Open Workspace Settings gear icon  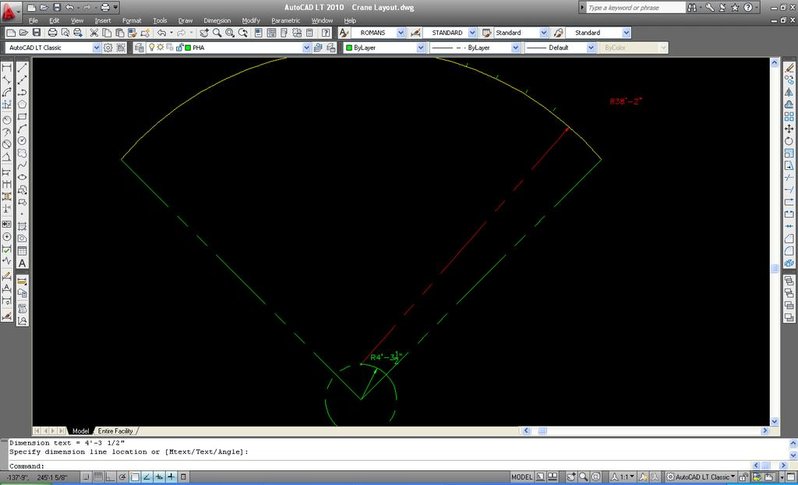tap(108, 47)
